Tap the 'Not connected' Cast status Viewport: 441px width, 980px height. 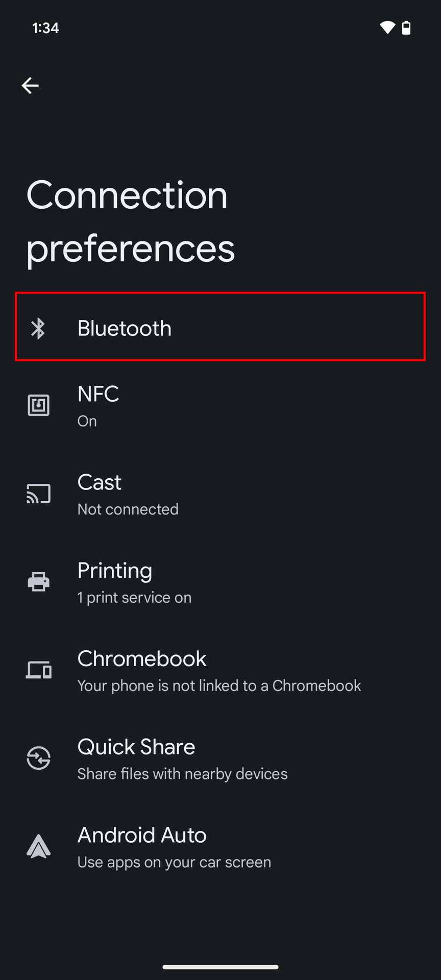point(128,509)
